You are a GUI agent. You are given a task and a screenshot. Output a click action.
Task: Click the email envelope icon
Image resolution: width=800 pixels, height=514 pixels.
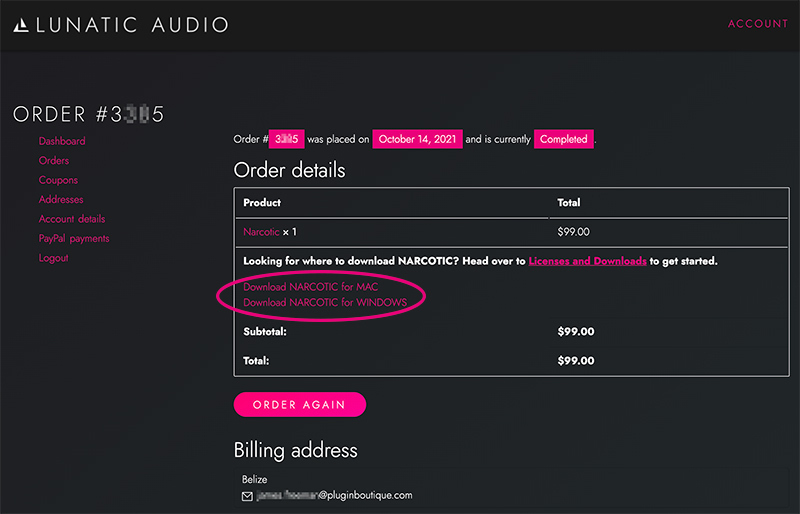tap(247, 495)
